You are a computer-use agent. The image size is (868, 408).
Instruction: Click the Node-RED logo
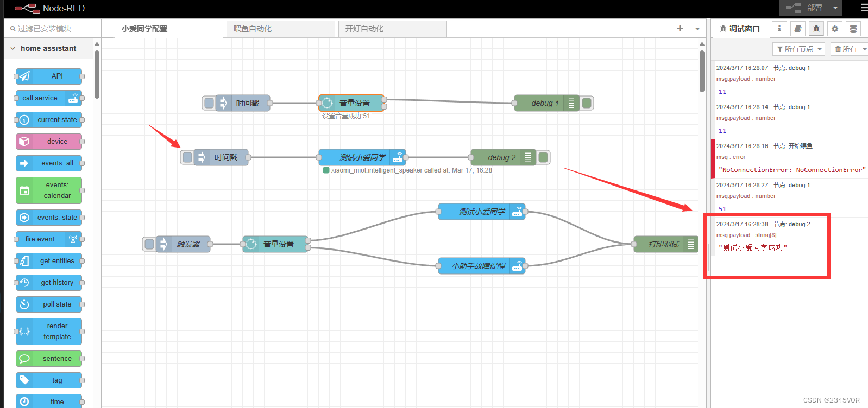point(27,8)
